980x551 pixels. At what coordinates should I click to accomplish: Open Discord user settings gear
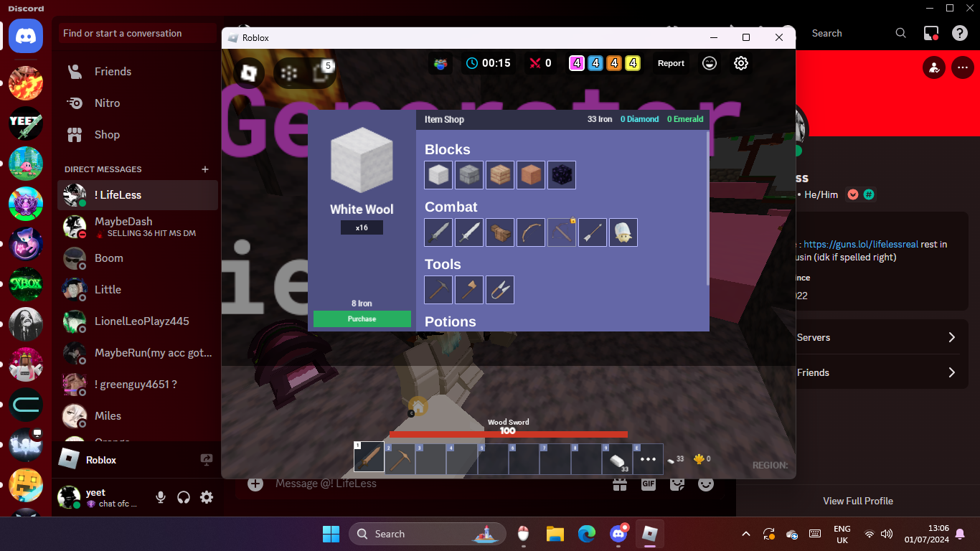[x=207, y=497]
